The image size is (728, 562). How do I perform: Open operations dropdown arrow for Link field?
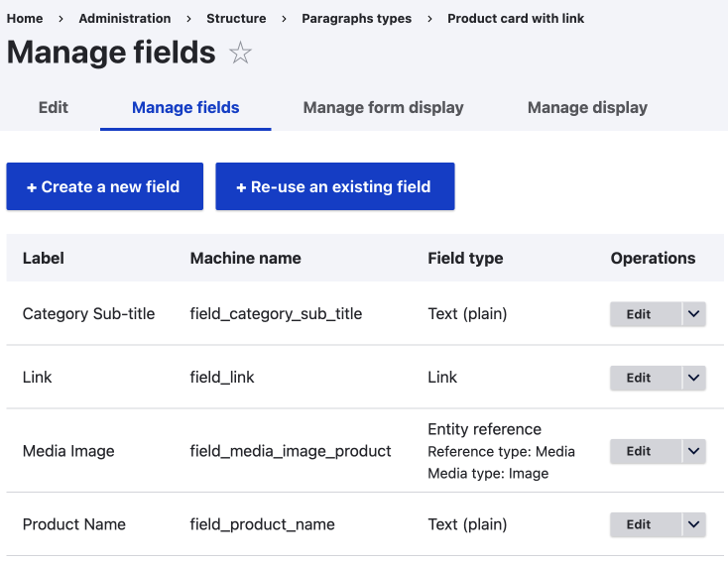point(693,378)
